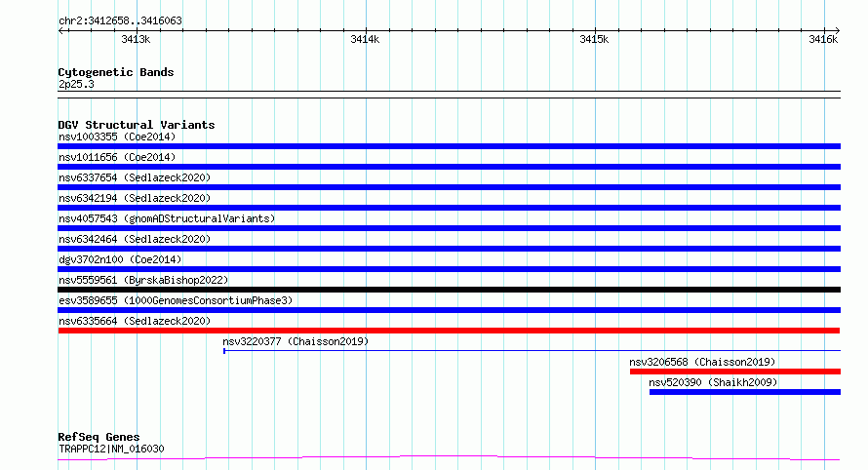Click the dgv3702n100 blue variant bar
868x470 pixels.
(x=449, y=269)
